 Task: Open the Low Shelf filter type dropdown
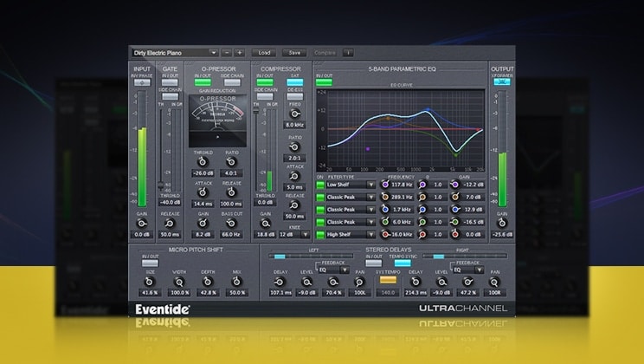tap(351, 185)
